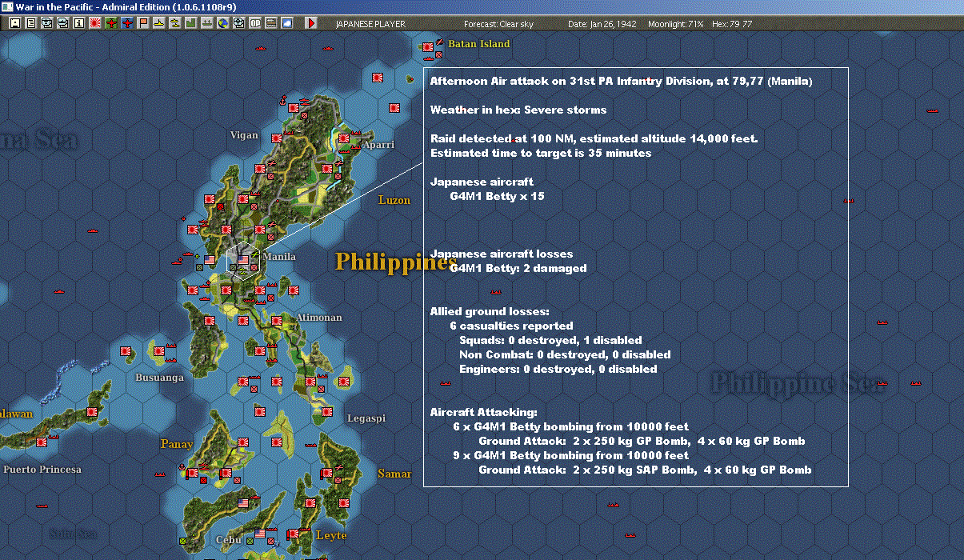
Task: Click the 'Forecast: Clear sky' status entry
Action: pos(498,24)
